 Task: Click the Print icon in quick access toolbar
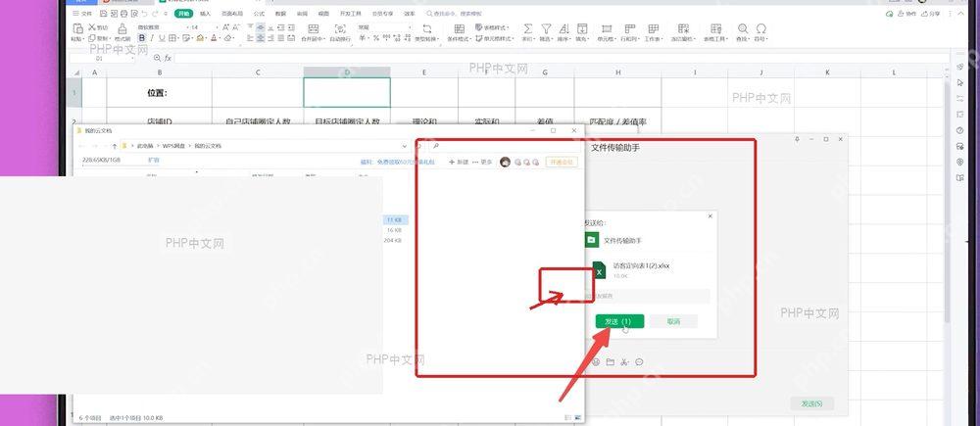[x=123, y=13]
